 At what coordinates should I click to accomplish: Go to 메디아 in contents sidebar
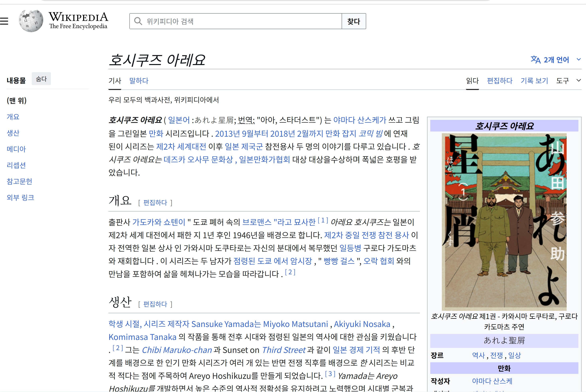point(16,149)
